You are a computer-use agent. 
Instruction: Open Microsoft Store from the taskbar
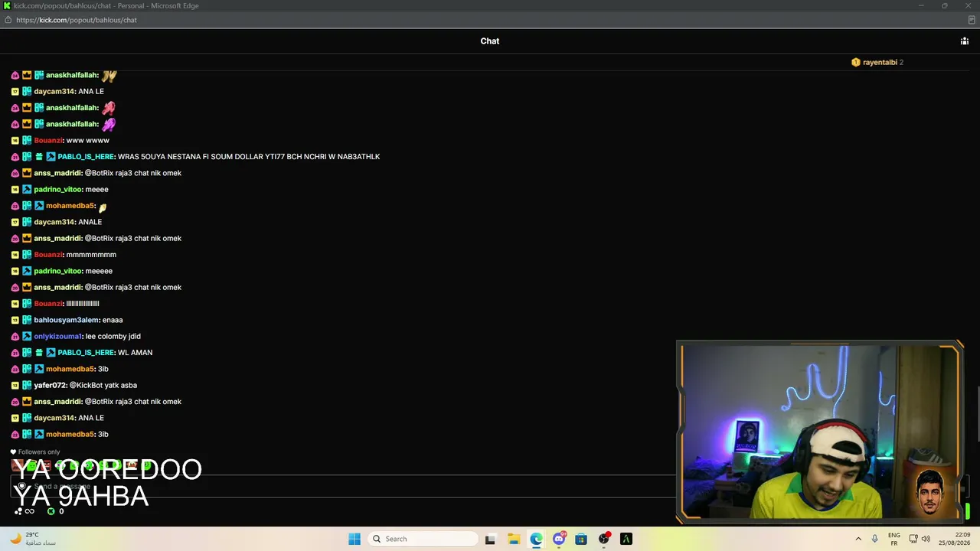click(x=581, y=539)
